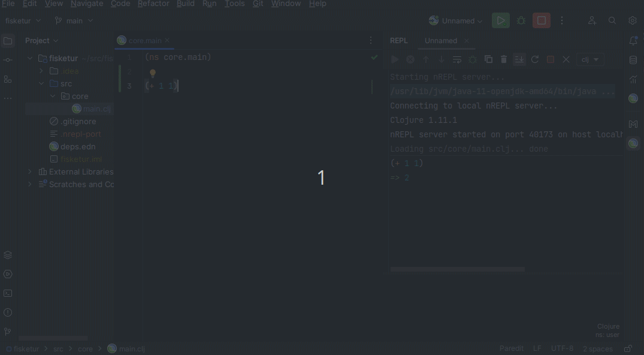Image resolution: width=644 pixels, height=355 pixels.
Task: Collapse the src folder in project tree
Action: (x=41, y=83)
